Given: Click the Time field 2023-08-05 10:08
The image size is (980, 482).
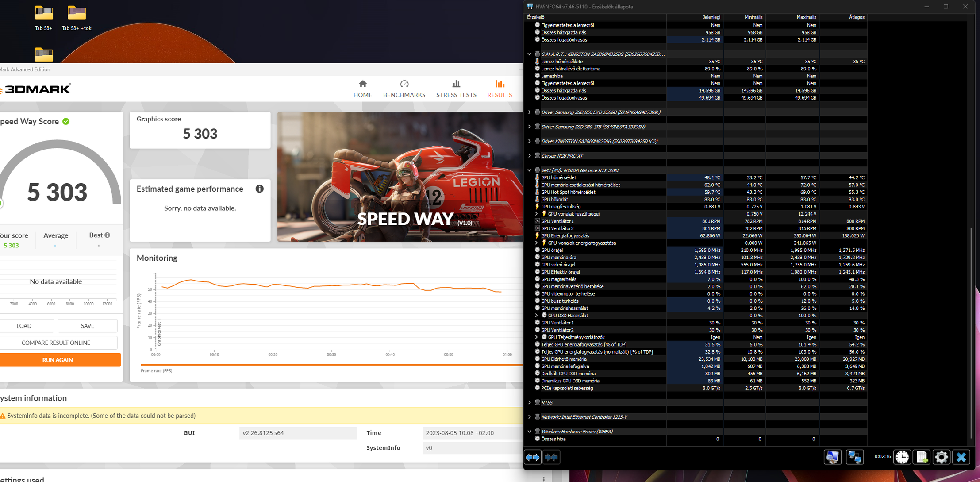Looking at the screenshot, I should tap(473, 433).
